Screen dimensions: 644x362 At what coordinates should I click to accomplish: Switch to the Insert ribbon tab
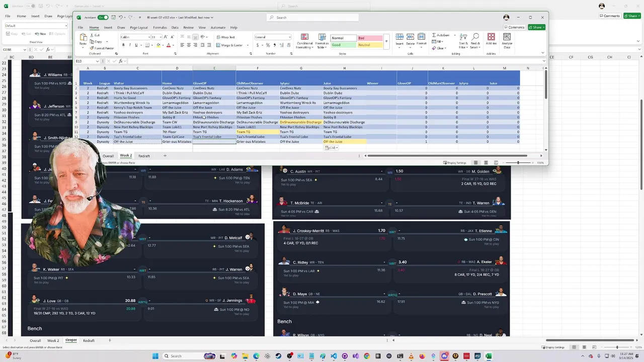click(x=108, y=28)
